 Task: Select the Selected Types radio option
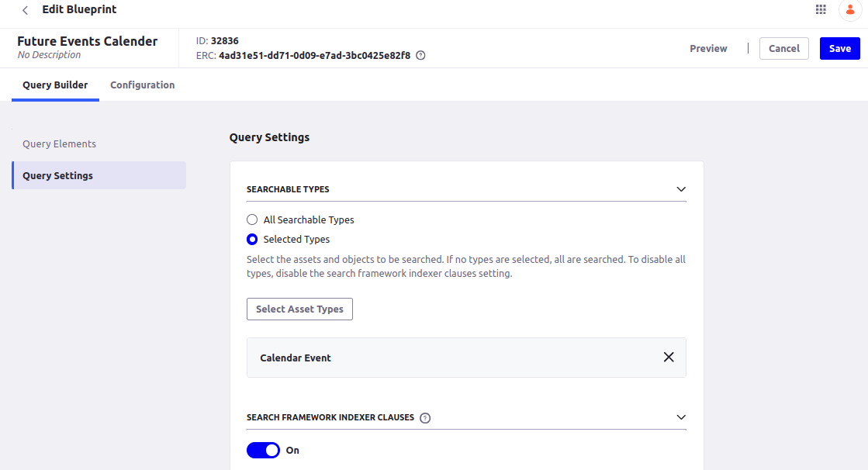pyautogui.click(x=252, y=239)
